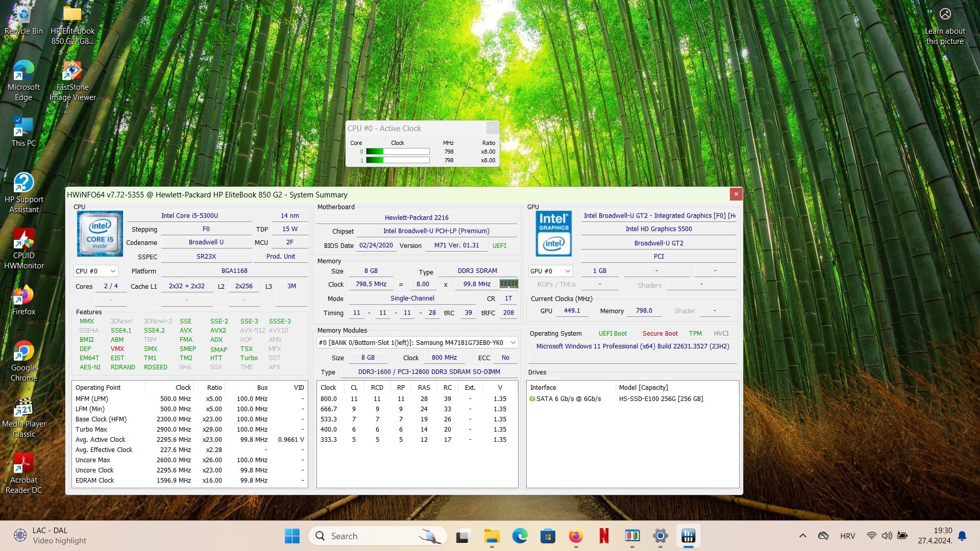Open the CPU #0 selector dropdown
Image resolution: width=980 pixels, height=551 pixels.
[95, 271]
